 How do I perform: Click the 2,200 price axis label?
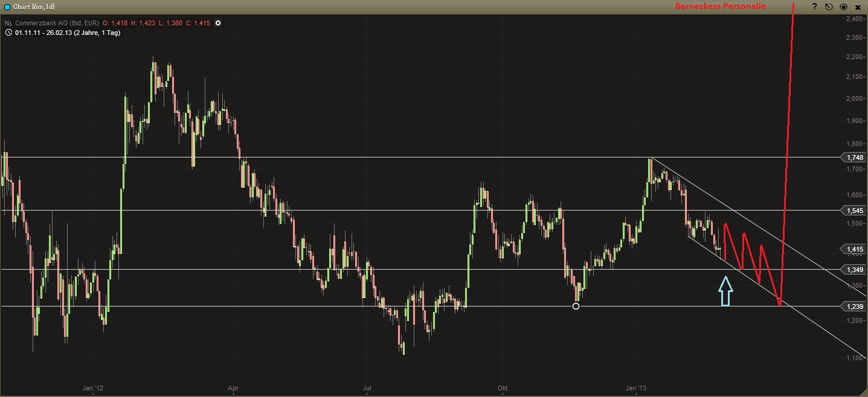tap(854, 57)
